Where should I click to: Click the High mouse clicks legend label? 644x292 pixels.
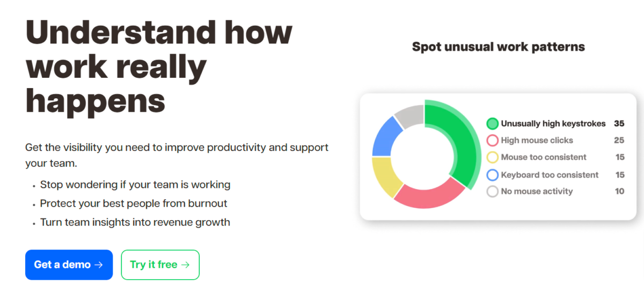[x=537, y=141]
